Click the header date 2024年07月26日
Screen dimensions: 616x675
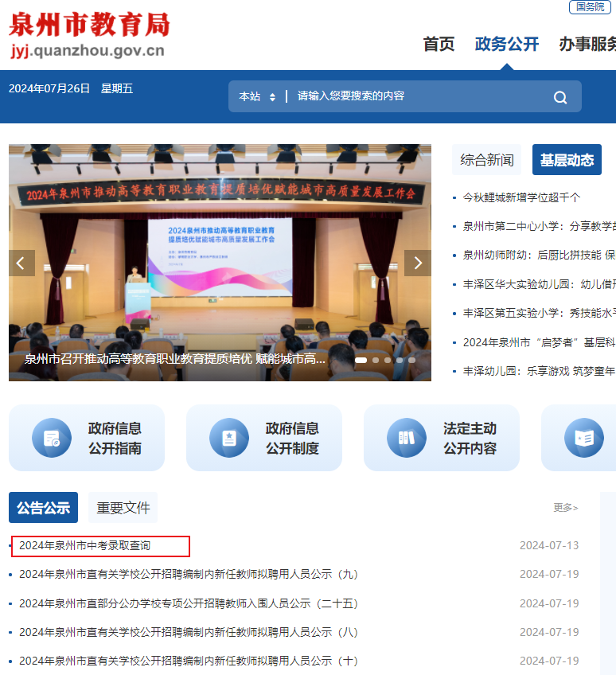[49, 88]
